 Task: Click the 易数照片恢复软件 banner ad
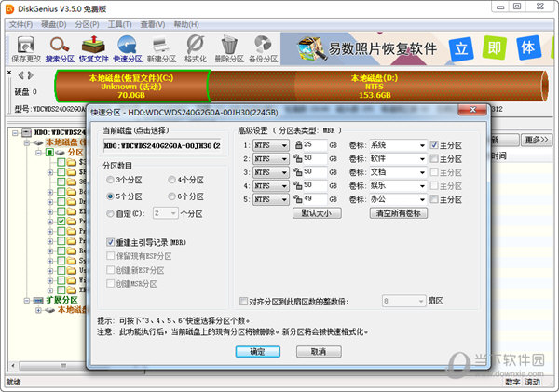point(417,48)
